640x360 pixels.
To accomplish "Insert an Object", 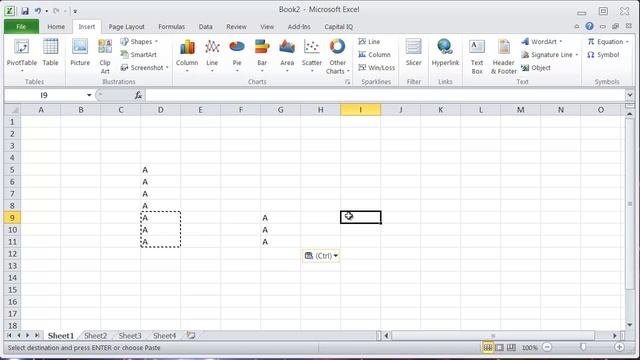I will tap(536, 68).
